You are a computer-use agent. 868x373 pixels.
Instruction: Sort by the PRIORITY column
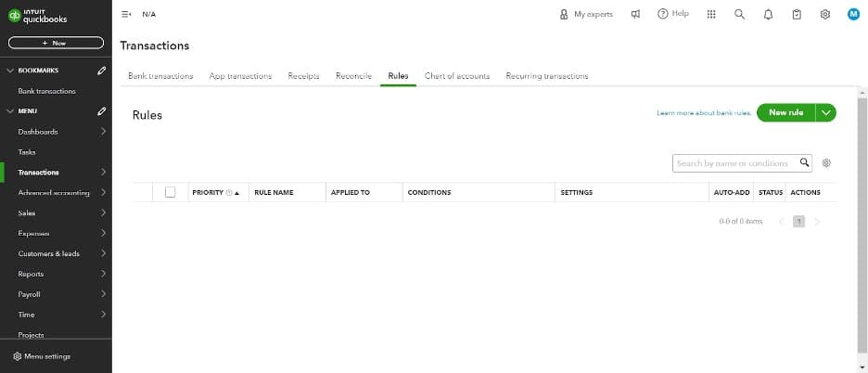tap(208, 192)
